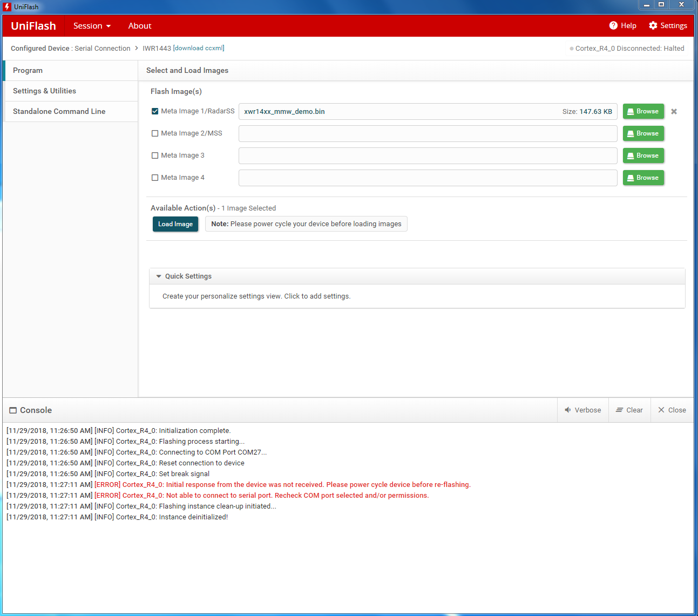Open Settings gear icon in header
The height and width of the screenshot is (616, 698).
(x=653, y=25)
